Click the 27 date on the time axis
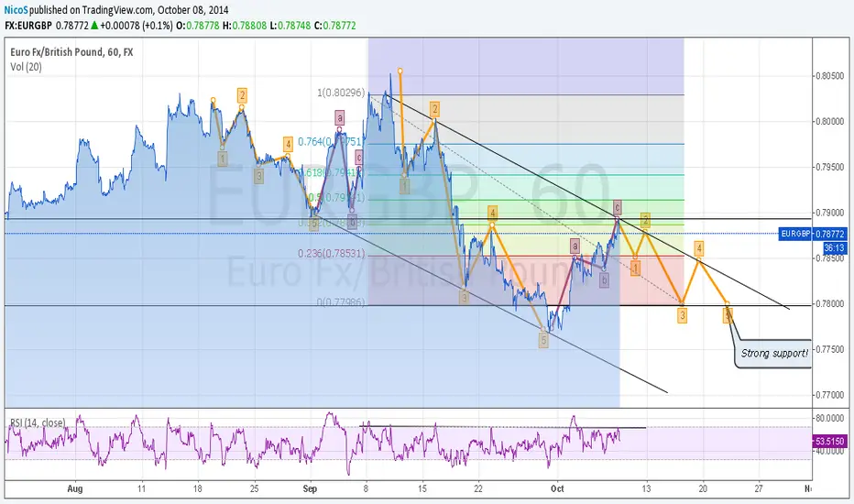This screenshot has height=504, width=854. [759, 488]
